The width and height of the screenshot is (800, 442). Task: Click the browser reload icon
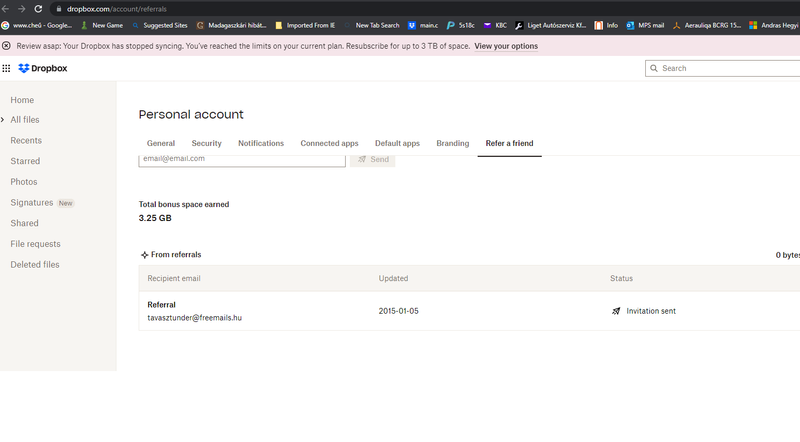tap(38, 8)
